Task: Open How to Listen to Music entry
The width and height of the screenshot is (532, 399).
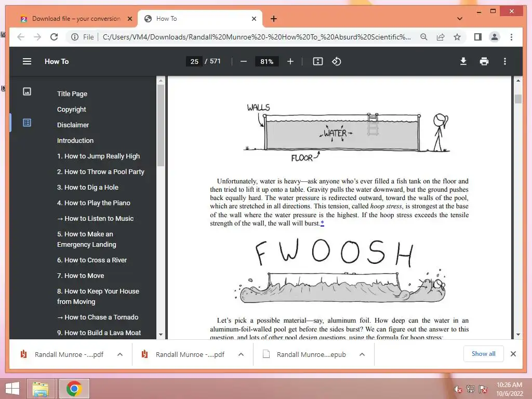Action: (95, 219)
